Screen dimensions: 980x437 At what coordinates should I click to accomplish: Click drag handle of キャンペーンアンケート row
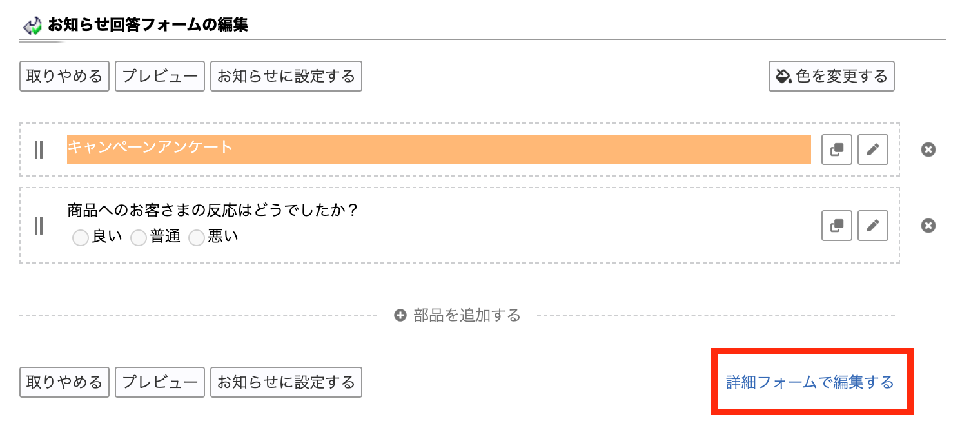pyautogui.click(x=39, y=150)
